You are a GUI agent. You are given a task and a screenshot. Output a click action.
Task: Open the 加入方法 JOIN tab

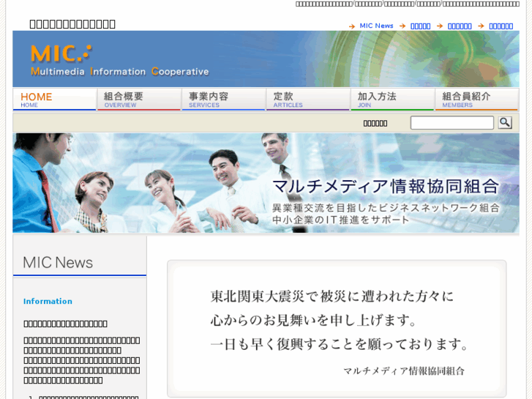click(x=392, y=100)
